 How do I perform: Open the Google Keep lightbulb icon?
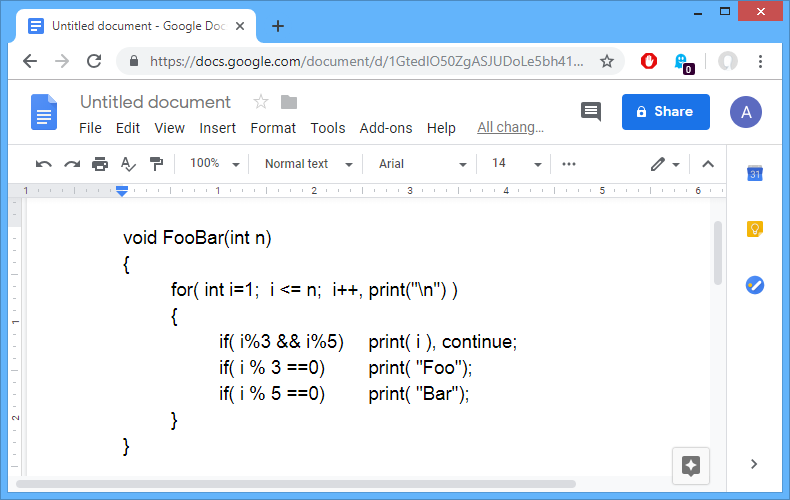click(754, 229)
